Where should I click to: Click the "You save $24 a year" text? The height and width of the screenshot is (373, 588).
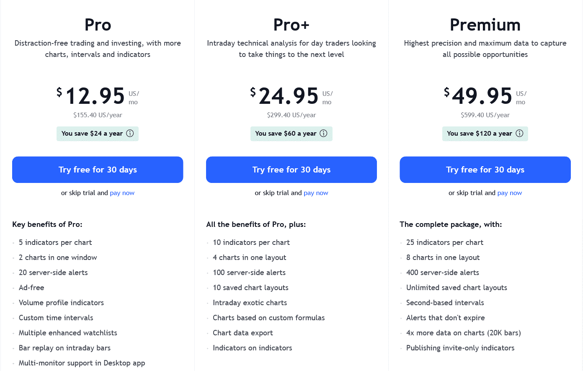point(92,134)
